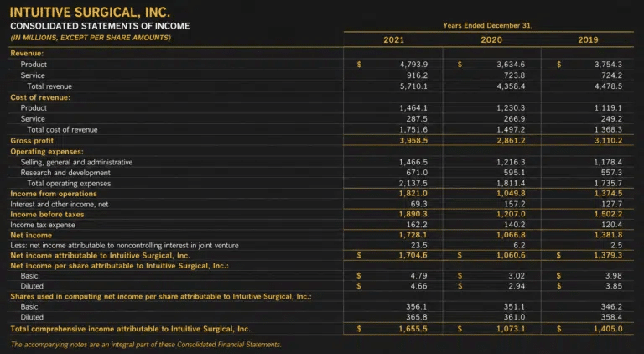
Task: Click noncontrolling interest in joint venture label
Action: pos(124,246)
